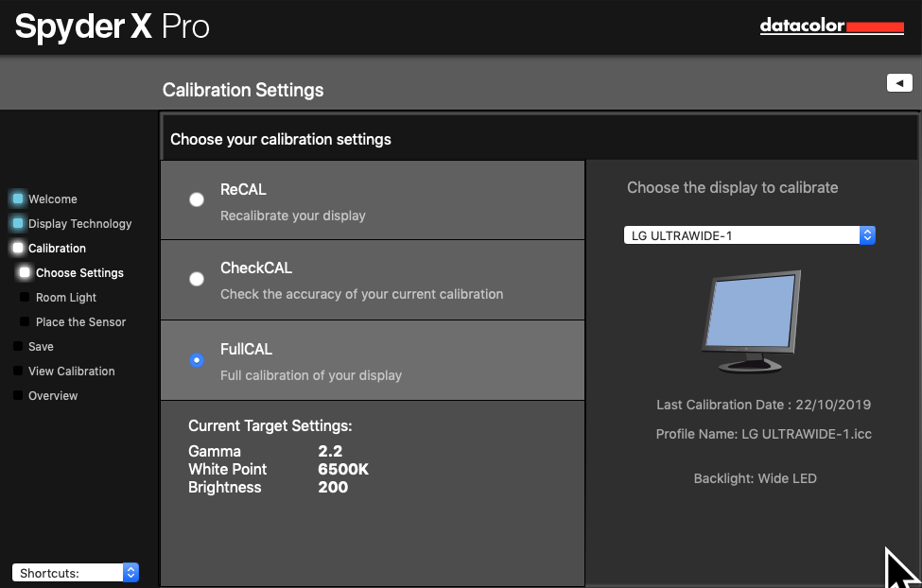922x588 pixels.
Task: Select Place the Sensor step
Action: pos(80,322)
